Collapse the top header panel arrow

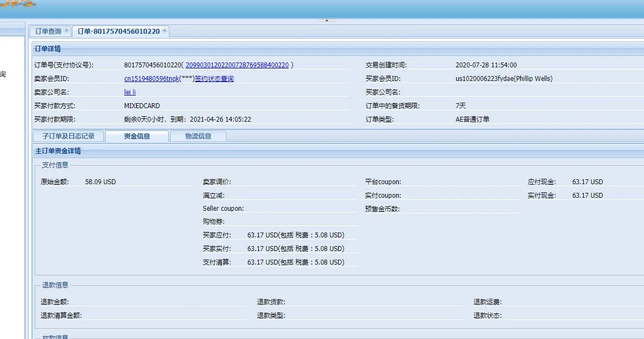pos(327,20)
